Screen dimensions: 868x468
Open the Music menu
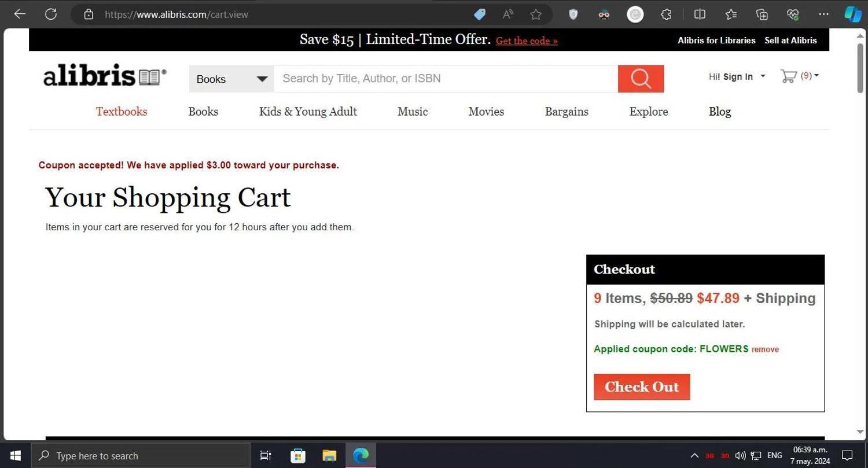[413, 112]
